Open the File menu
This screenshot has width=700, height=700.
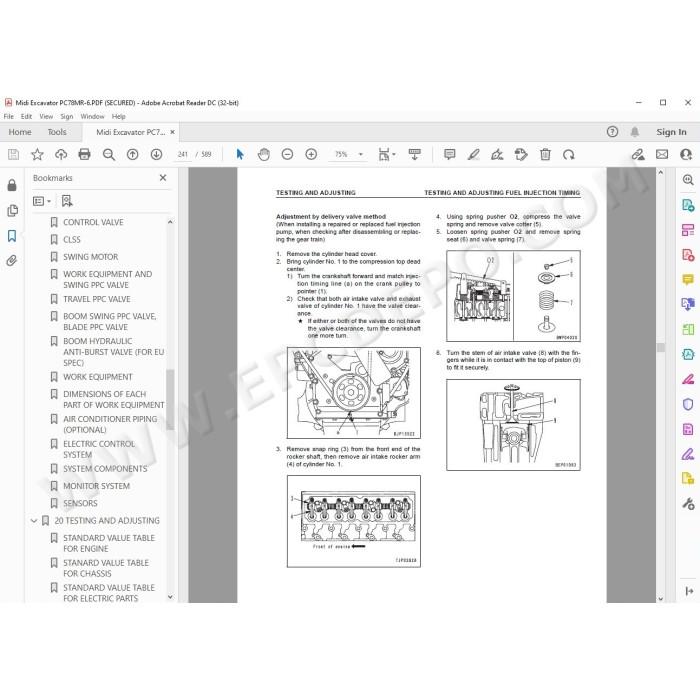(x=9, y=117)
